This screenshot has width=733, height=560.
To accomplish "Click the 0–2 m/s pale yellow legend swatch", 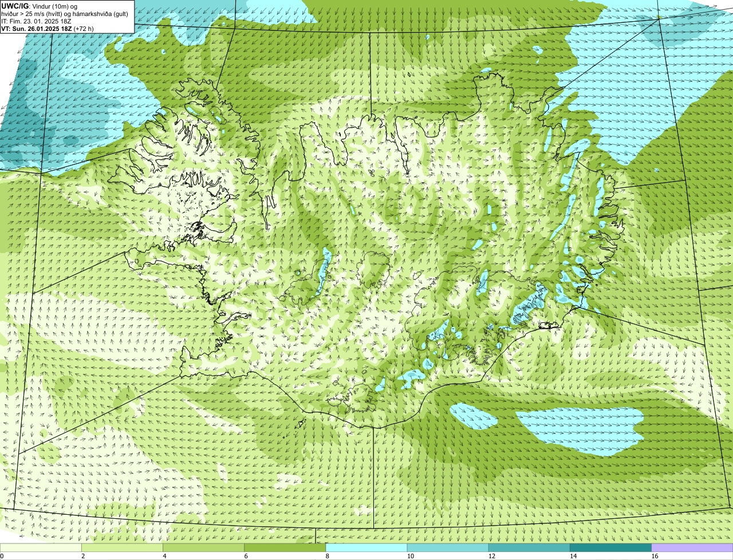I will pos(41,548).
